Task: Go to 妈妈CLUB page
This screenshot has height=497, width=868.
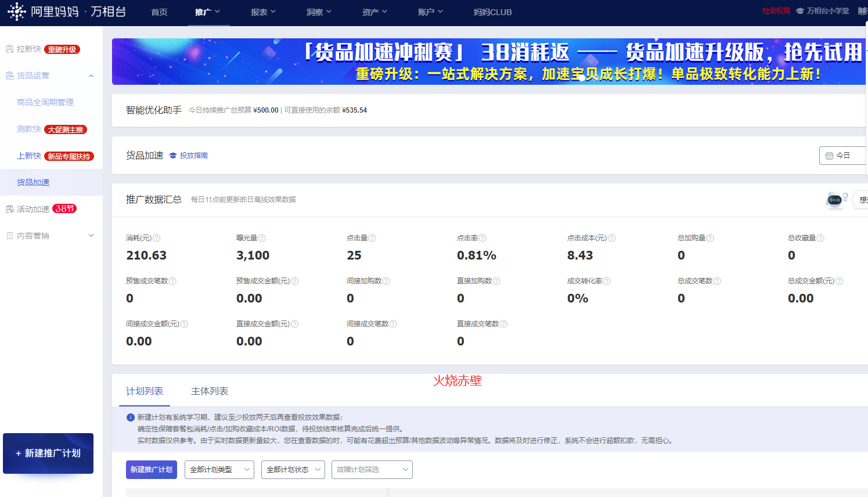Action: coord(492,12)
